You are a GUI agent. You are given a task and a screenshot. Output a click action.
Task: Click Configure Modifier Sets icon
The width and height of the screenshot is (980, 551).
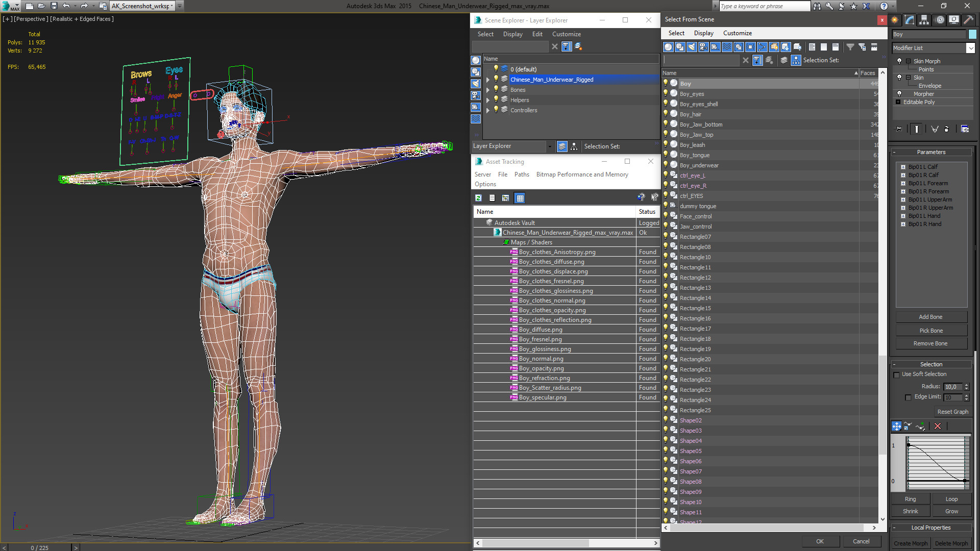(965, 129)
